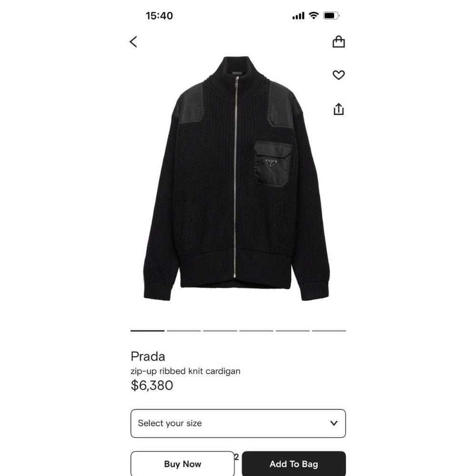476x476 pixels.
Task: Click the Add To Bag button
Action: [x=294, y=464]
